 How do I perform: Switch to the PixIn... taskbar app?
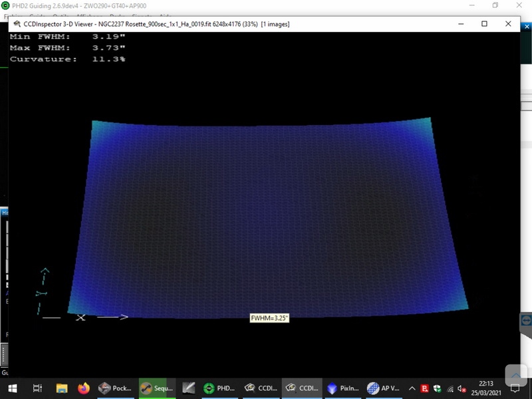click(x=343, y=388)
